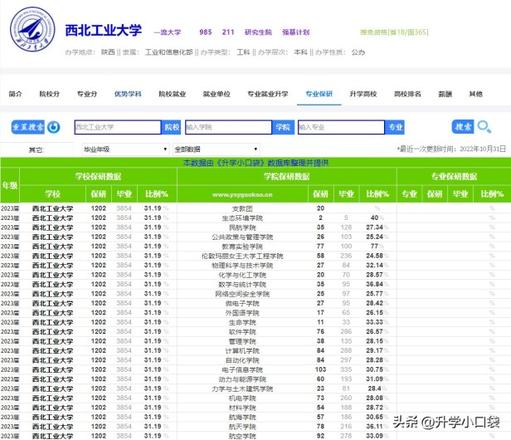Select the 管理学院 cell
The image size is (511, 440).
[x=242, y=341]
